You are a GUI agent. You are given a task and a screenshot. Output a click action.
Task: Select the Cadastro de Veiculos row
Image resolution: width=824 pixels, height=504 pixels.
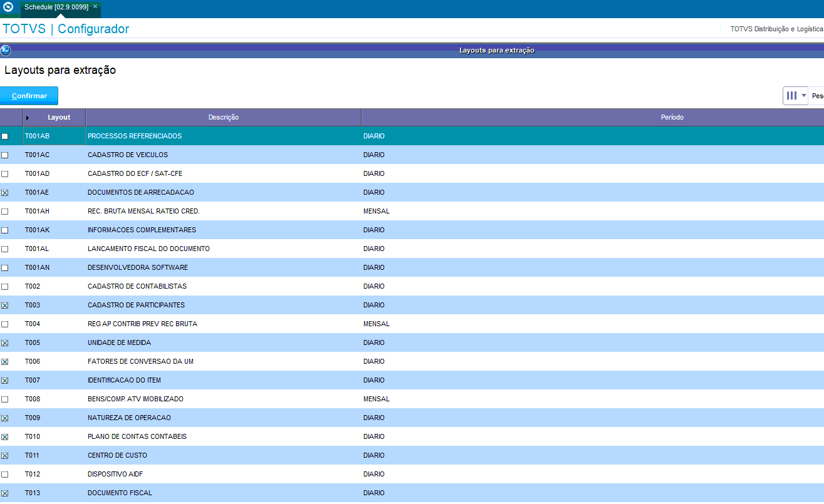click(127, 155)
